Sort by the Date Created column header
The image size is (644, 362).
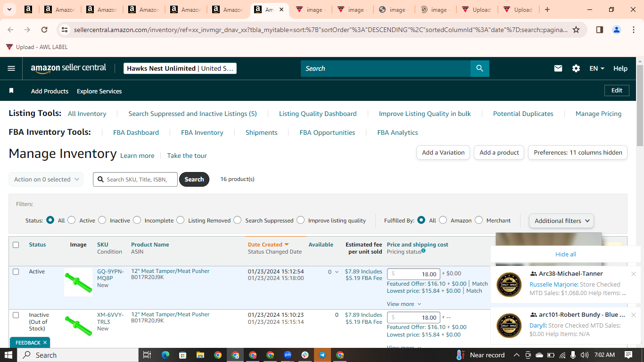268,245
